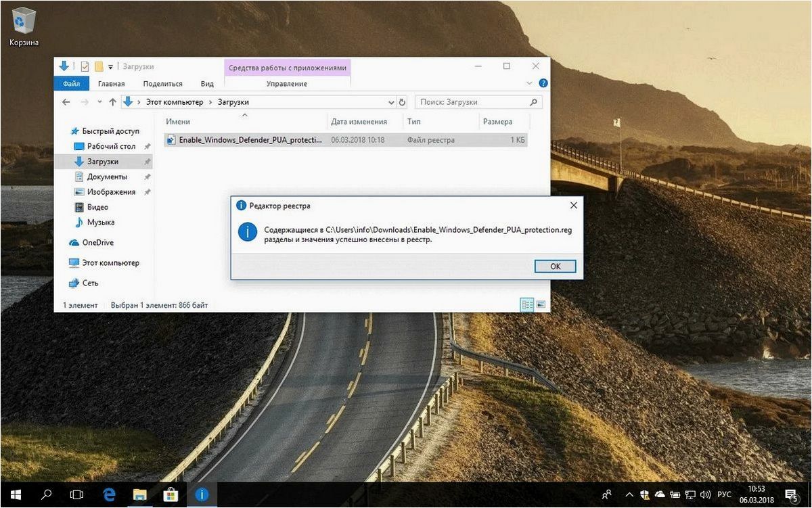This screenshot has width=812, height=508.
Task: Open the Вид ribbon tab
Action: pos(207,84)
